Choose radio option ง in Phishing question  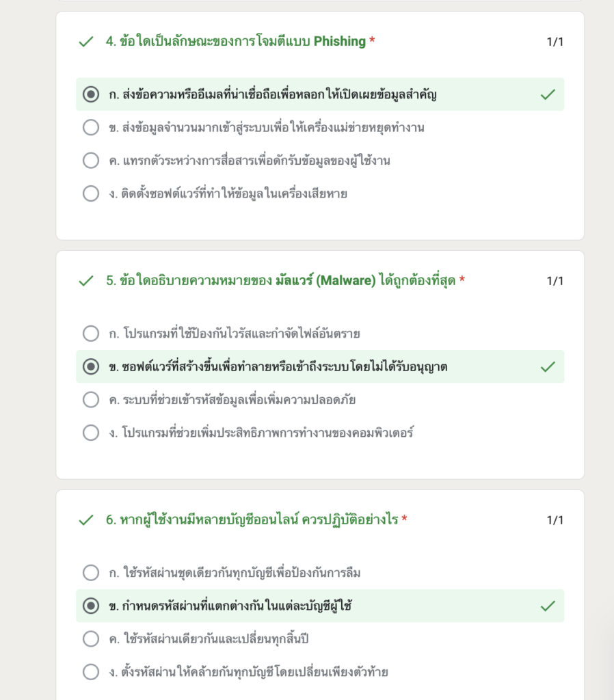91,193
